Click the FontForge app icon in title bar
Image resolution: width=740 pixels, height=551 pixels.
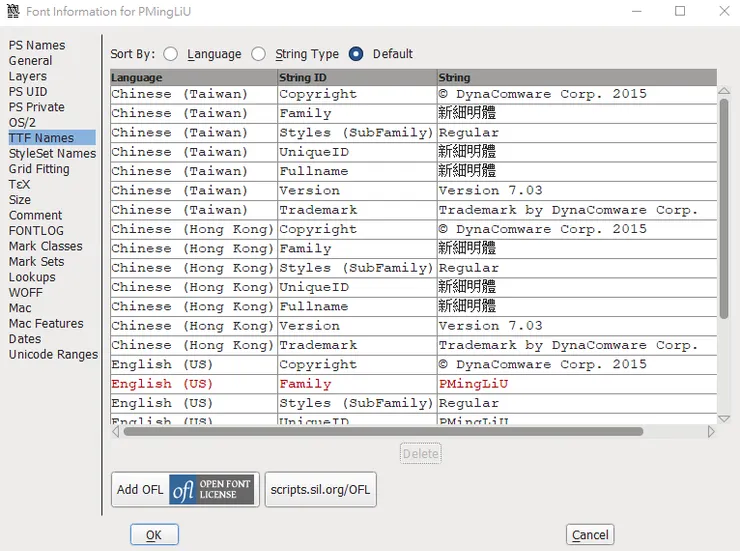pos(13,11)
